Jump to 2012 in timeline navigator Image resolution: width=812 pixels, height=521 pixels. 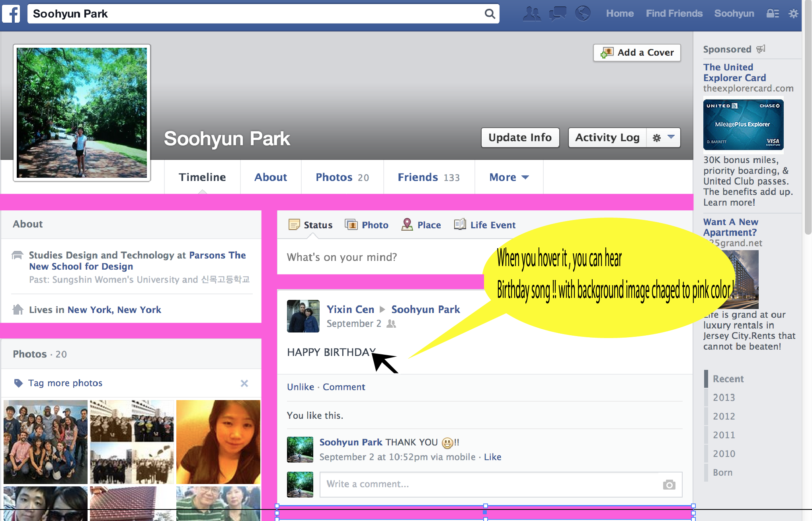[x=724, y=416]
